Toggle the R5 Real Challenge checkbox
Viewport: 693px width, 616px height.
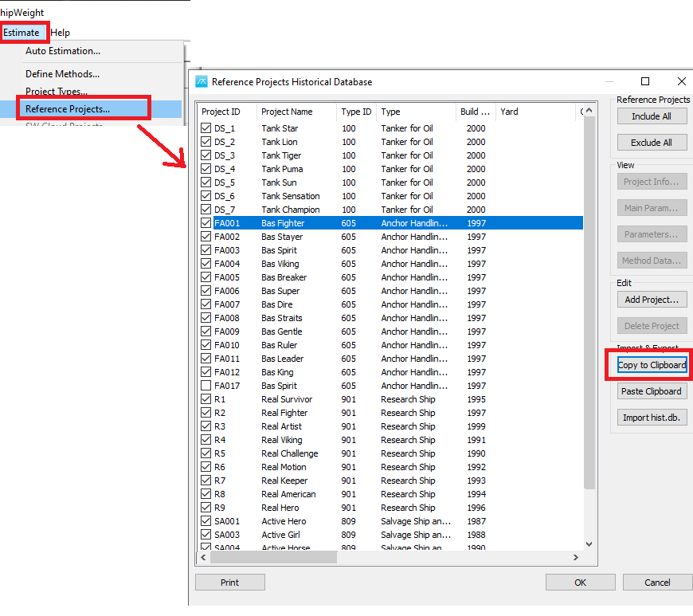(206, 453)
